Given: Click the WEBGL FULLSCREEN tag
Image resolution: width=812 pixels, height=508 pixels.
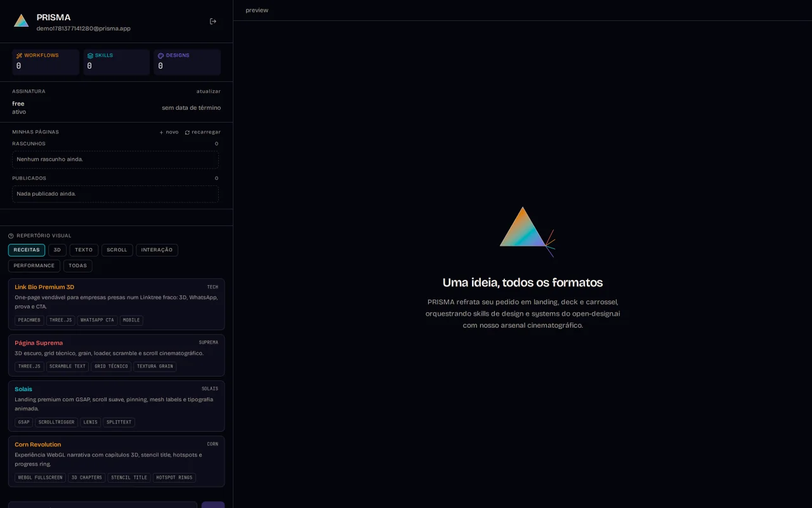Looking at the screenshot, I should click(x=40, y=478).
